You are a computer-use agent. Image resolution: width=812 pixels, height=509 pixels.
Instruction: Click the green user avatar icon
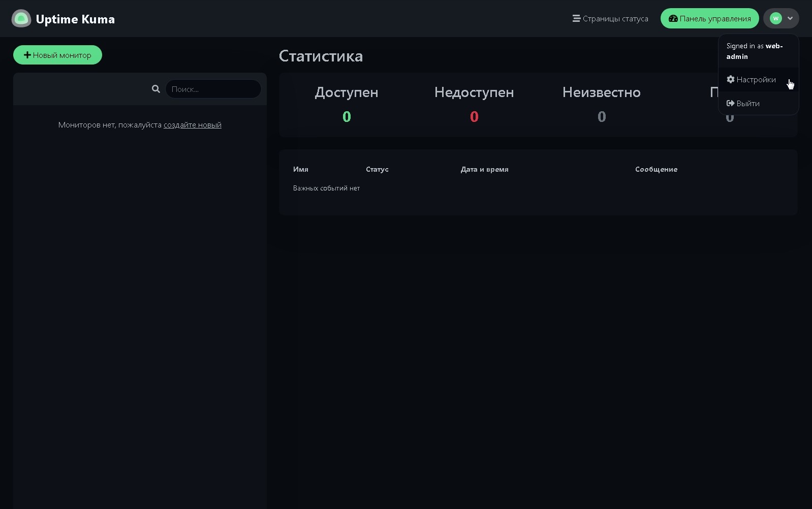[x=775, y=18]
